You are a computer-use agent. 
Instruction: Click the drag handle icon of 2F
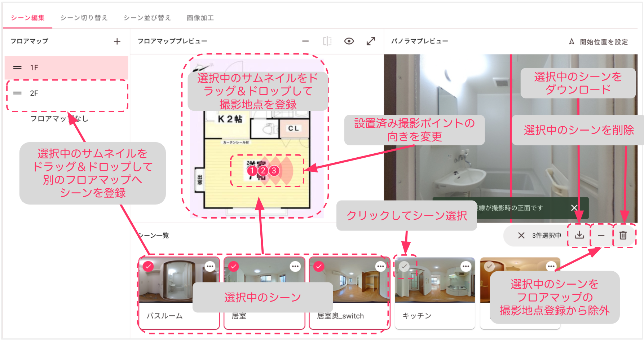17,93
